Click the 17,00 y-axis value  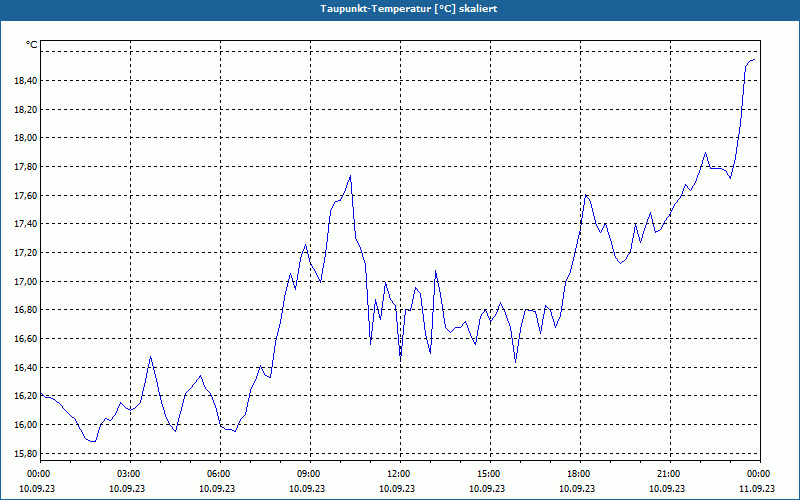(x=28, y=282)
